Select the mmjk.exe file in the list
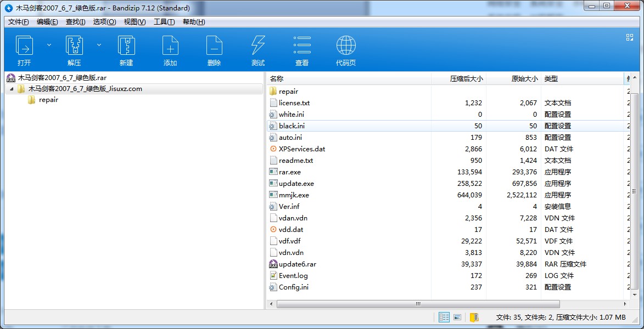 [294, 195]
